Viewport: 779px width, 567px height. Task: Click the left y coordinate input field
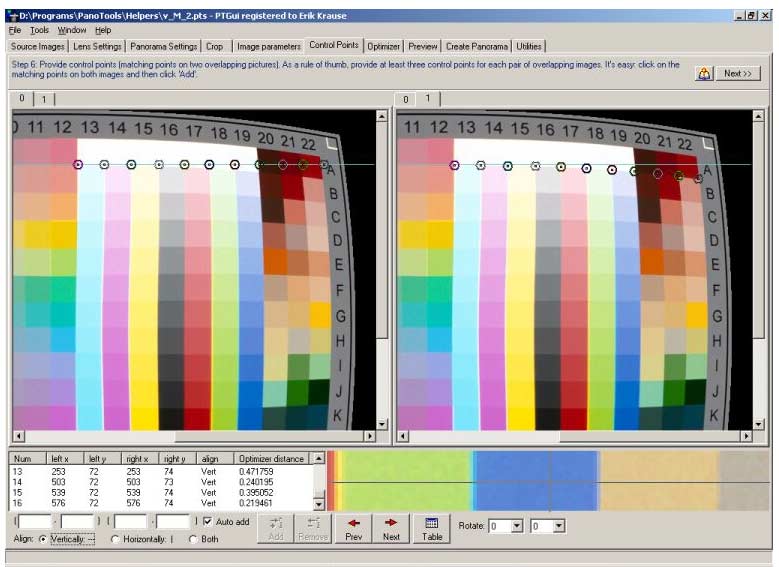coord(77,521)
